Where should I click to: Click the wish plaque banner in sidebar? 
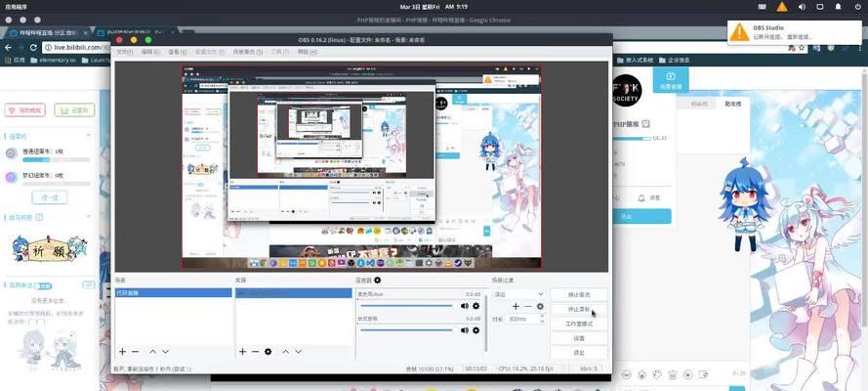pyautogui.click(x=49, y=249)
